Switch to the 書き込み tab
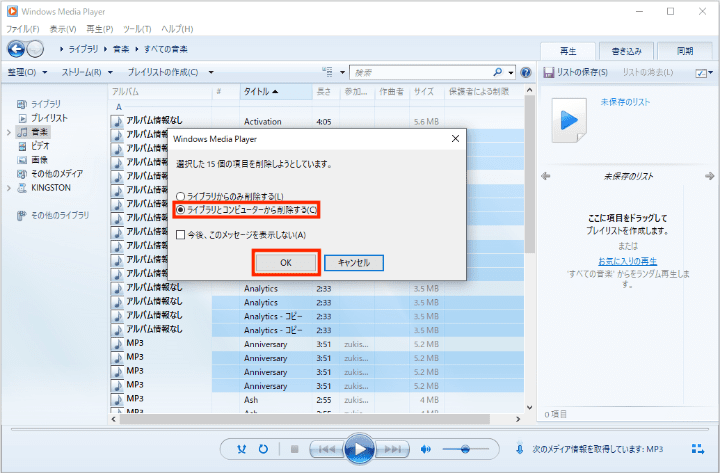Viewport: 720px width, 473px height. point(626,51)
